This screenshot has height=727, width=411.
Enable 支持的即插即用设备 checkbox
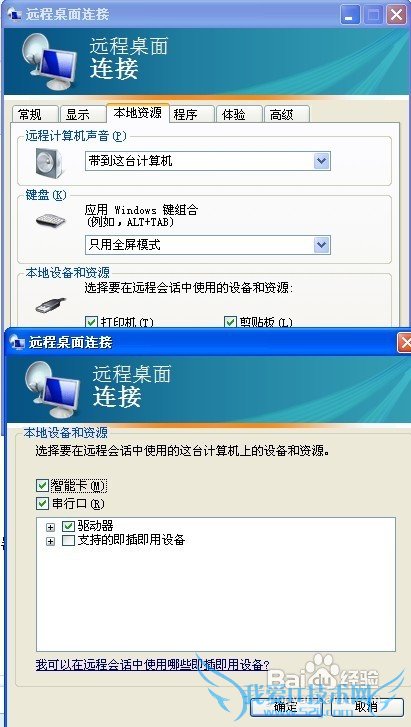[x=68, y=540]
